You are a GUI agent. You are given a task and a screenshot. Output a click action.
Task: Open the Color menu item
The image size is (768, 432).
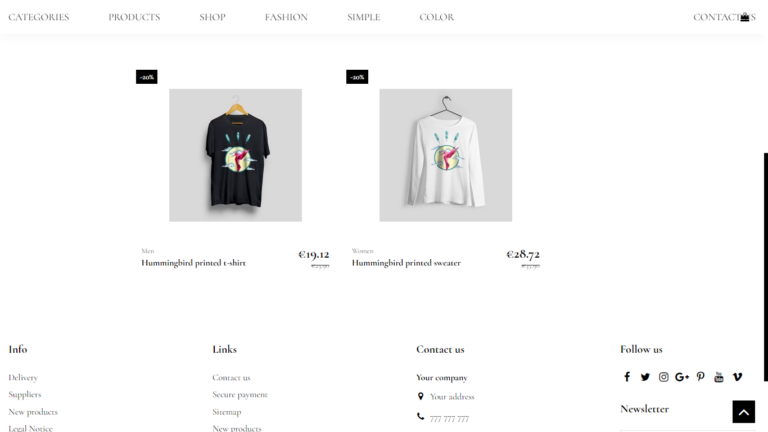436,17
